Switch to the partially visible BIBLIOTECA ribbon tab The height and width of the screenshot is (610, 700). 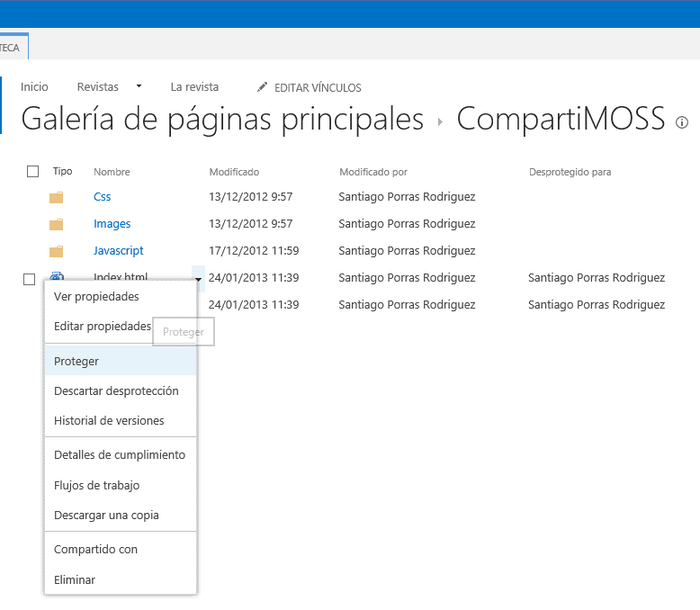(x=13, y=48)
